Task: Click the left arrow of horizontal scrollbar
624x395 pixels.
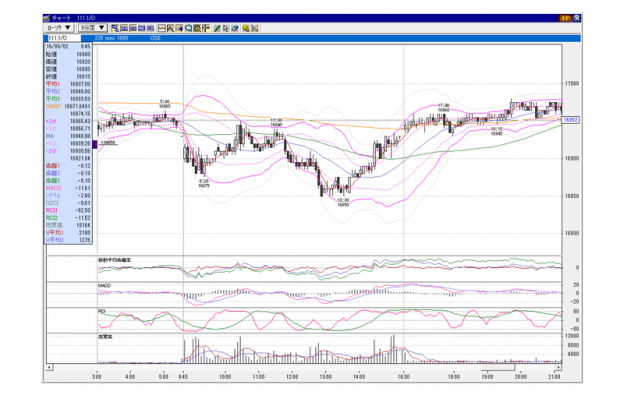Action: (49, 367)
